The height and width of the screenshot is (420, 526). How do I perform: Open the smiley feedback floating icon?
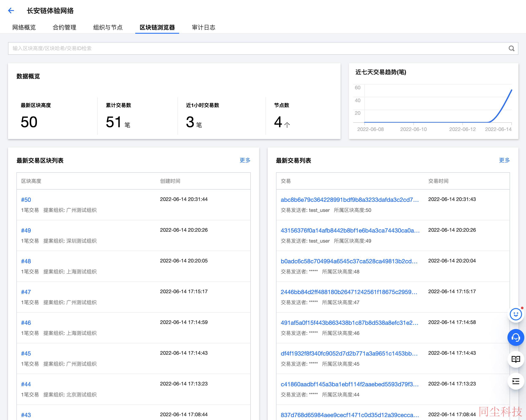(516, 314)
